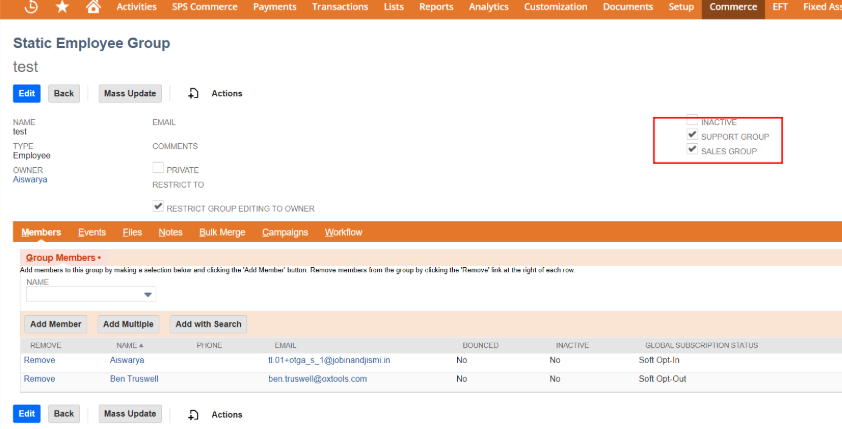Click the top Edit button
The width and height of the screenshot is (842, 429).
click(27, 93)
